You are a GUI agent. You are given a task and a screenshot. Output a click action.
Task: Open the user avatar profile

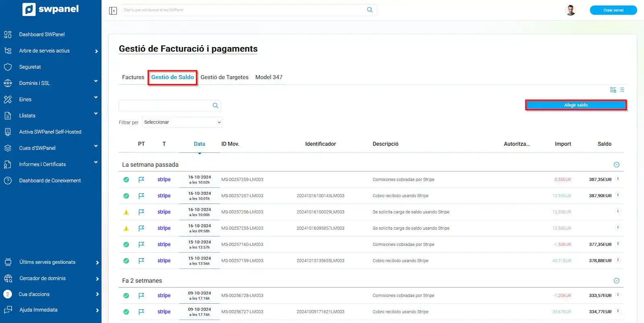tap(570, 10)
